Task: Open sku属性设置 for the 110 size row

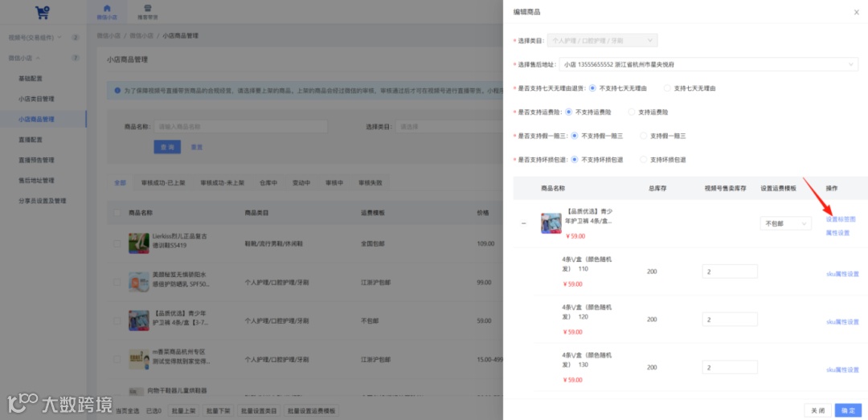Action: coord(842,274)
